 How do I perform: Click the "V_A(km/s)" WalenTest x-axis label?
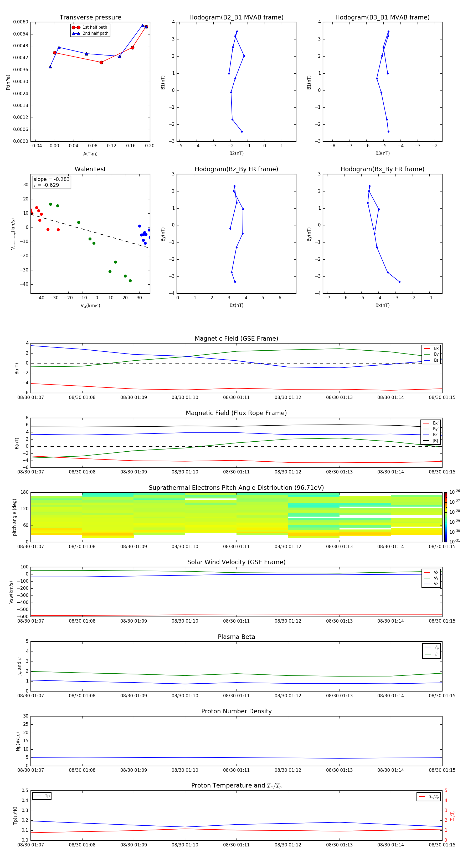(90, 306)
